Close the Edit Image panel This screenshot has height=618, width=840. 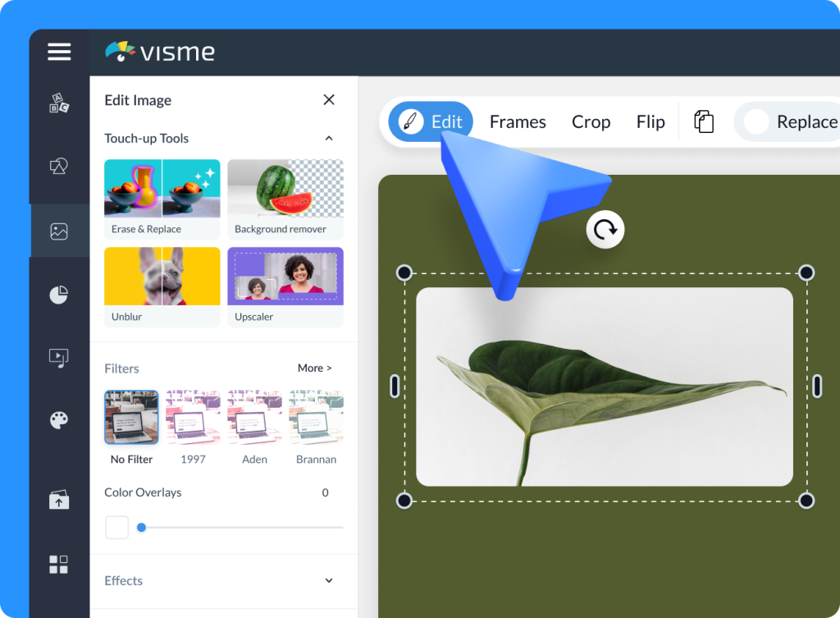click(328, 99)
